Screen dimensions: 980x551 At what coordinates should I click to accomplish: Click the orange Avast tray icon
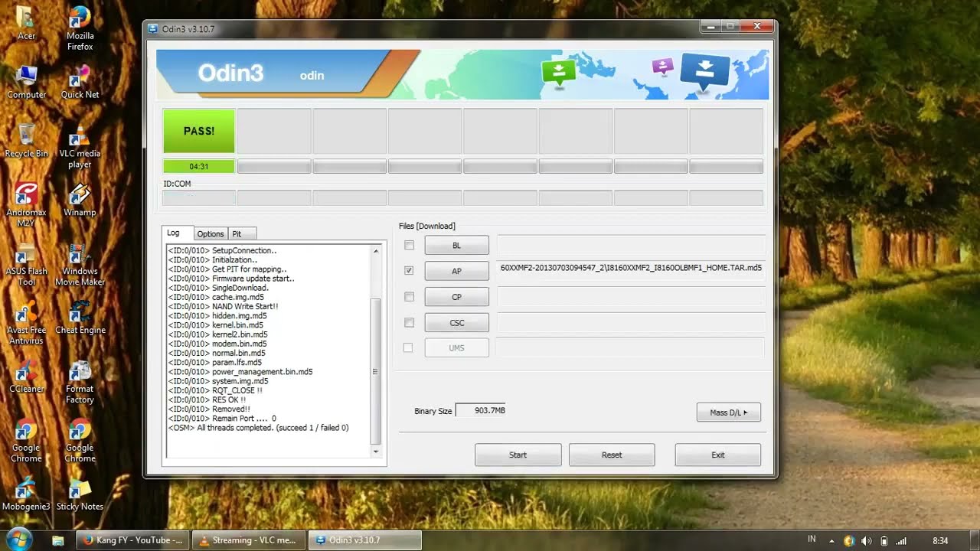848,540
